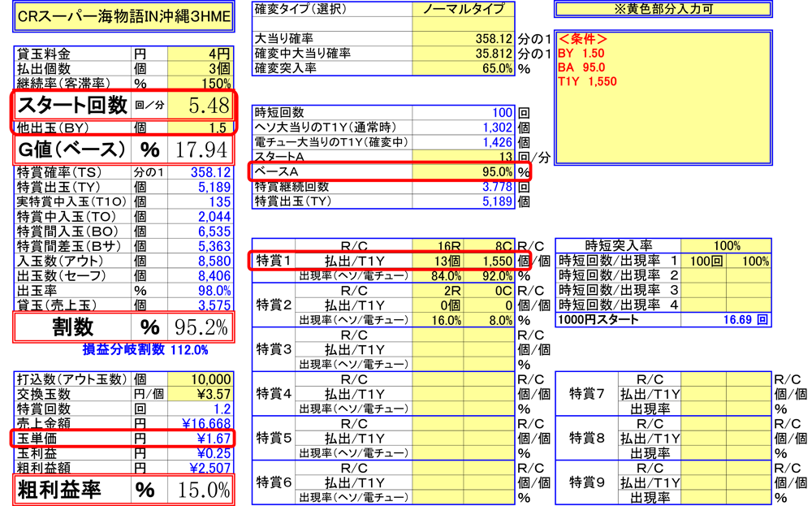Click the 粗利益額 value ¥2,507
812x506 pixels.
[201, 468]
